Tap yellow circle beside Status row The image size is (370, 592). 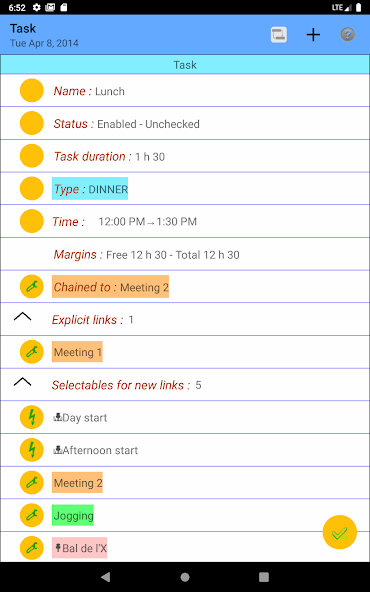click(32, 123)
